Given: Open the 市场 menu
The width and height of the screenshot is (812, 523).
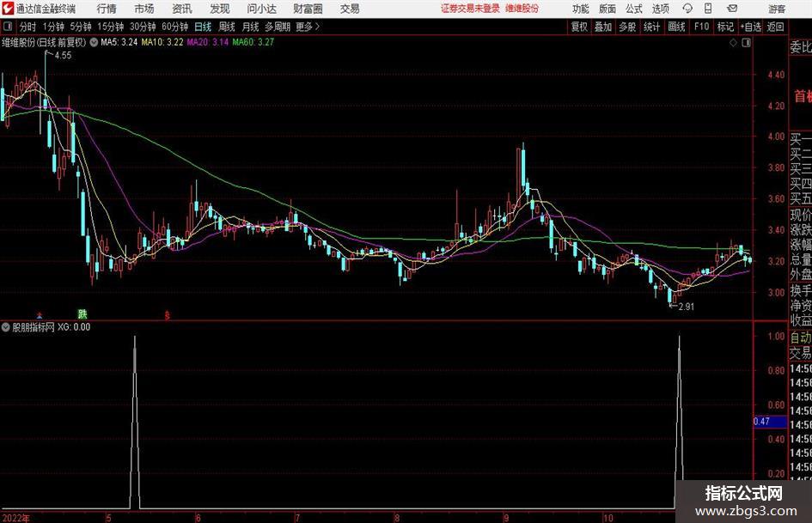Looking at the screenshot, I should 144,9.
